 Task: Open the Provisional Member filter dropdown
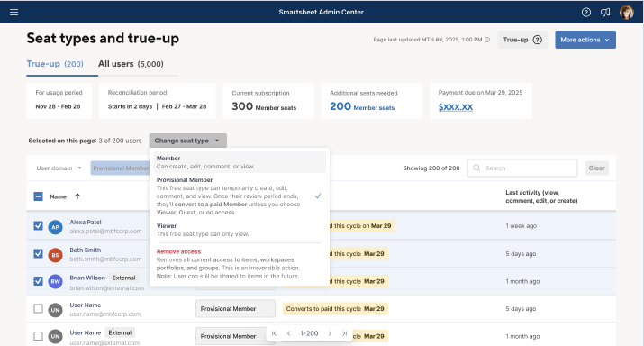coord(120,168)
